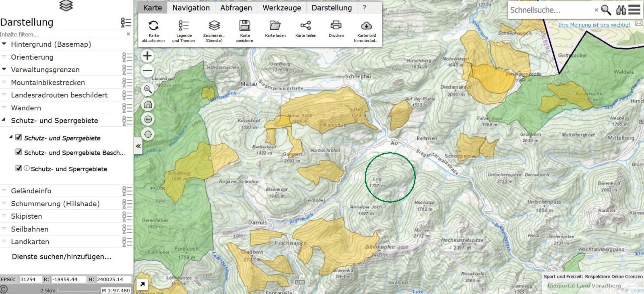
Task: Click the Karte aktualisieren refresh icon
Action: [x=153, y=26]
